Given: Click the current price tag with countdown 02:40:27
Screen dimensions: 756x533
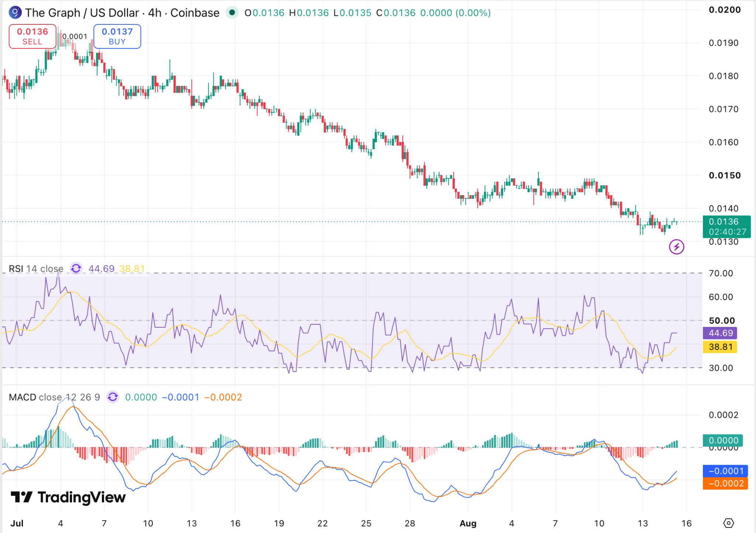Looking at the screenshot, I should [x=727, y=226].
